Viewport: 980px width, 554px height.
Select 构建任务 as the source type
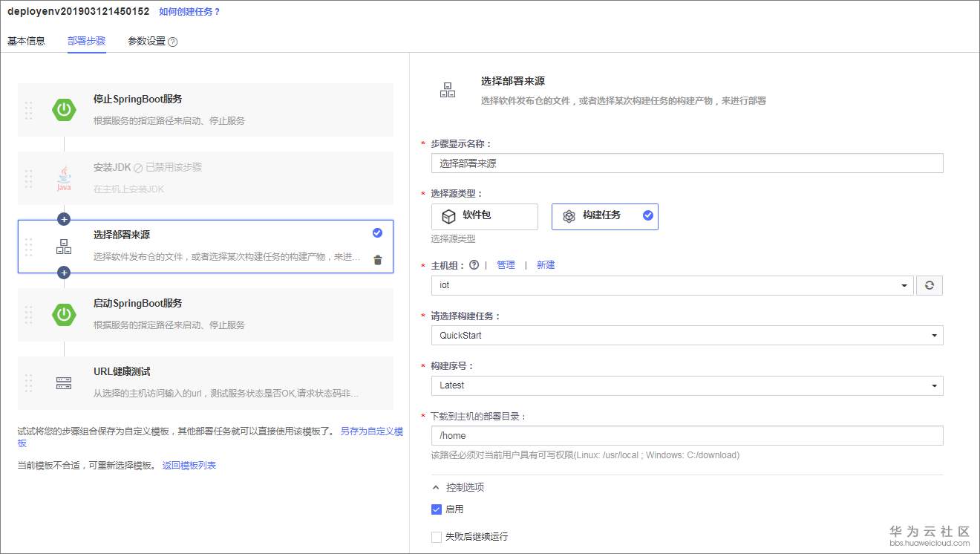pos(605,216)
